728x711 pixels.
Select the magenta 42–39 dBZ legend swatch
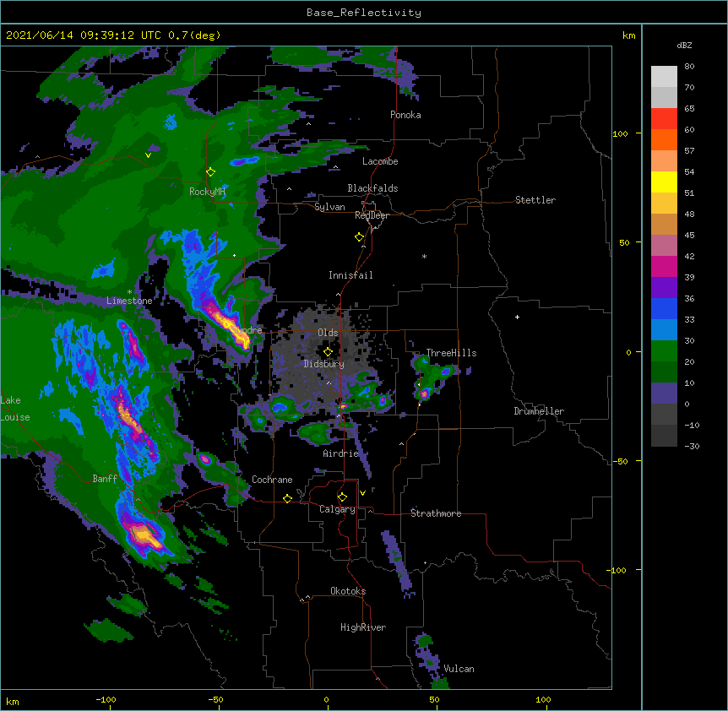tap(664, 266)
